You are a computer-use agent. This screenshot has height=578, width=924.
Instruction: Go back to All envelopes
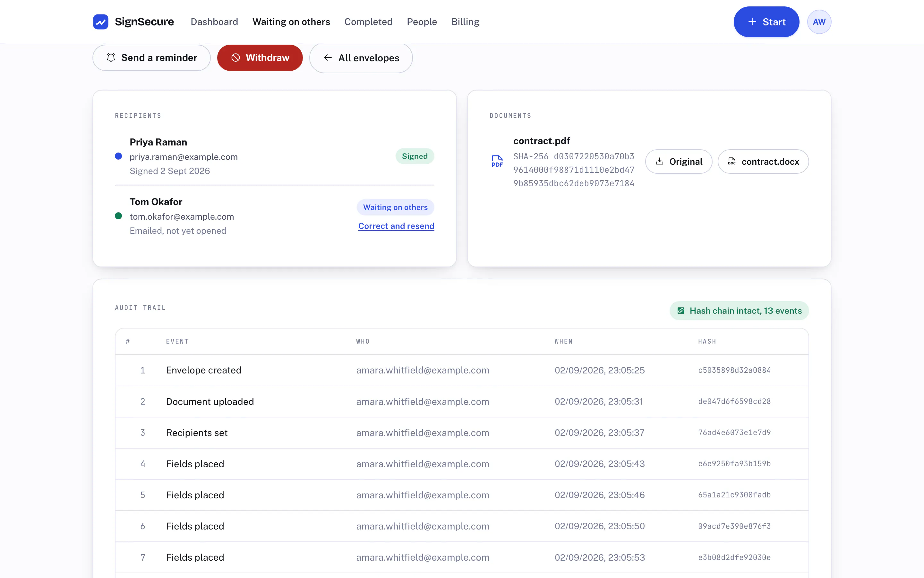coord(361,58)
